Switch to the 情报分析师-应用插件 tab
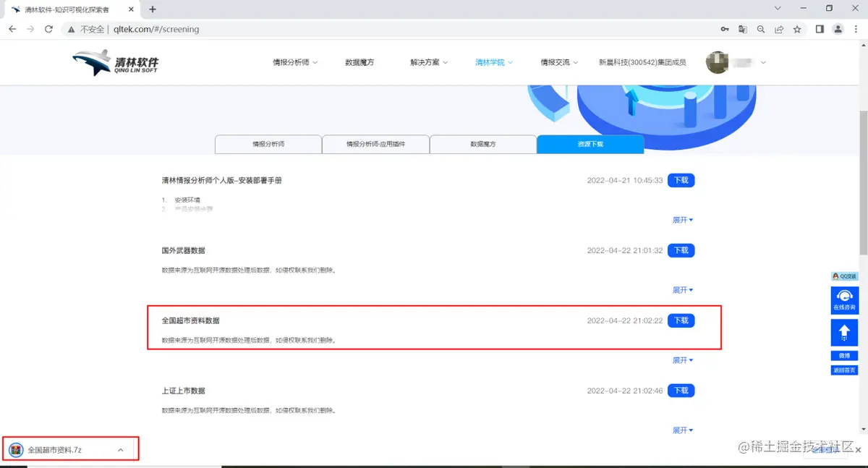Viewport: 868px width, 468px height. (x=375, y=144)
